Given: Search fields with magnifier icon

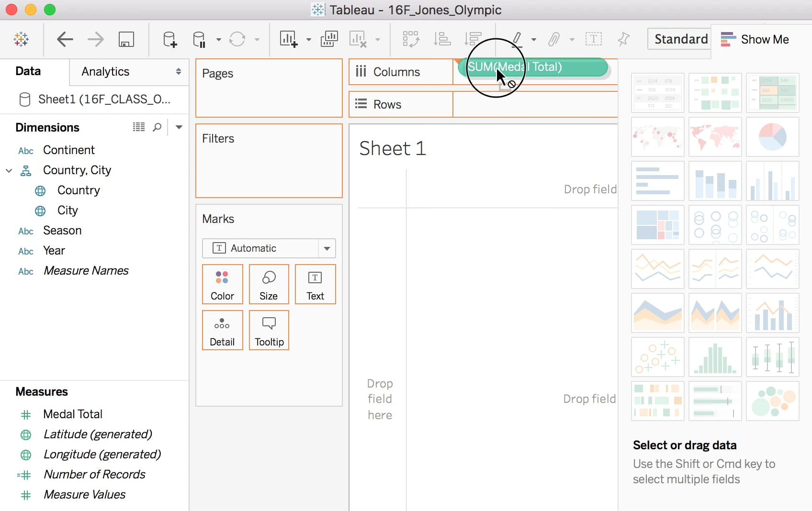Looking at the screenshot, I should point(157,127).
